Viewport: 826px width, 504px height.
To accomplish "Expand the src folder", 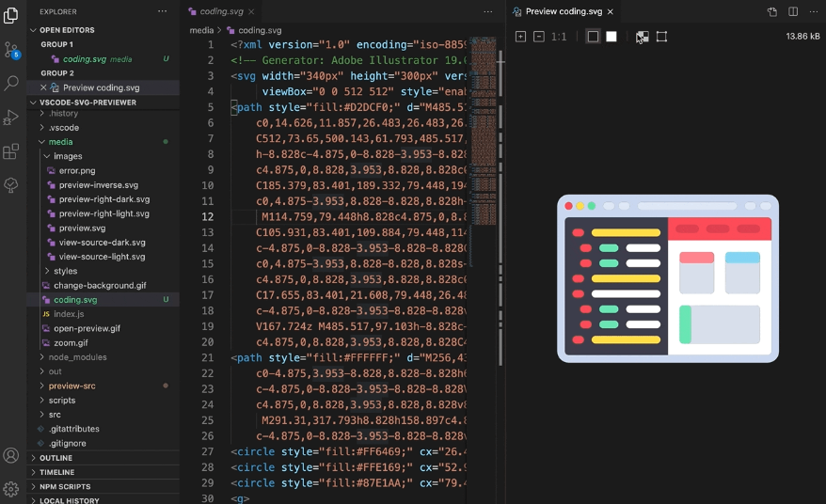I will pyautogui.click(x=103, y=415).
